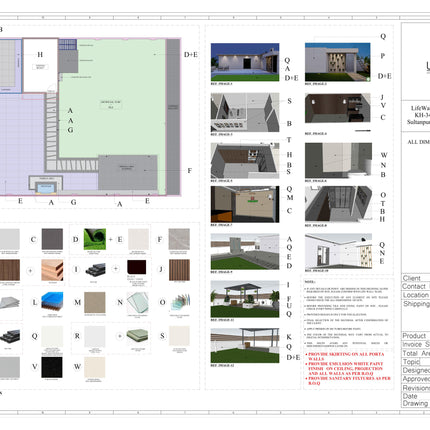
Task: Open the REF. IMAGE 6 render labeled W N B
Action: 338,161
